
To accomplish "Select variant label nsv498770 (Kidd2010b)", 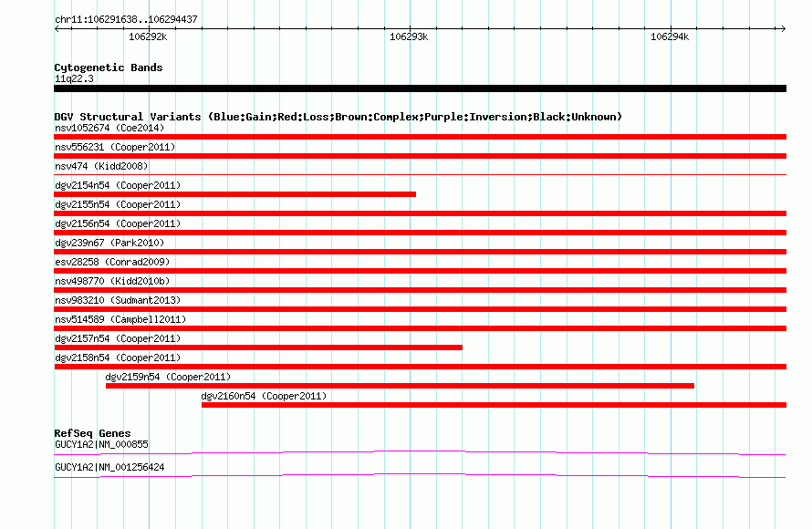I will tap(112, 281).
